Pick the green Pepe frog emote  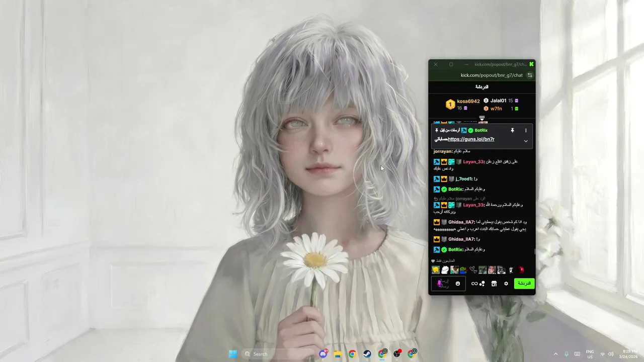pos(463,270)
